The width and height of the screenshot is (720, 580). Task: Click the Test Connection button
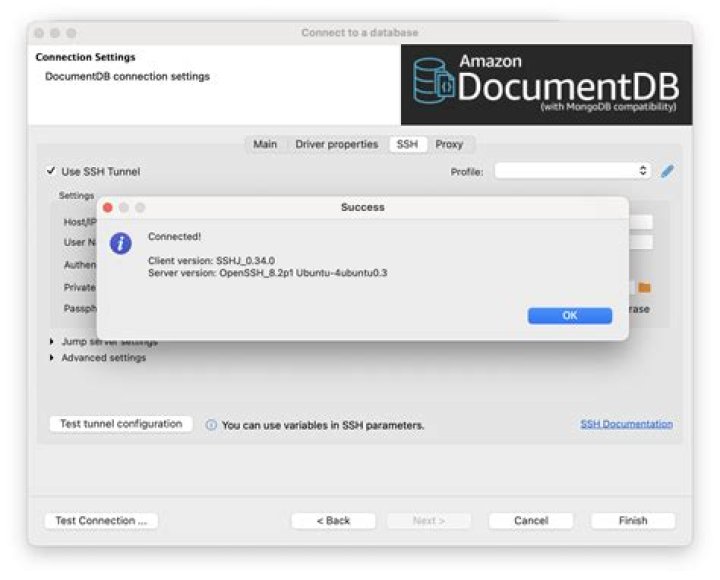click(x=101, y=520)
